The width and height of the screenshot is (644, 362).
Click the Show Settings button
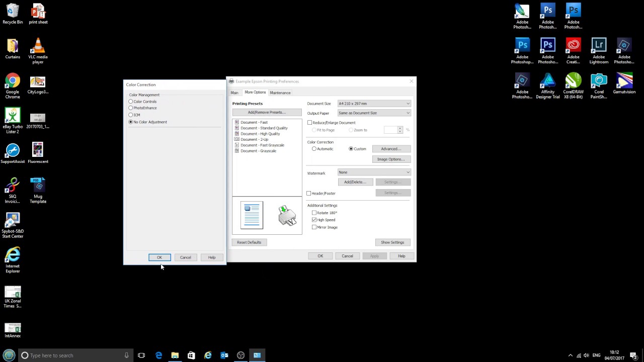pos(392,242)
